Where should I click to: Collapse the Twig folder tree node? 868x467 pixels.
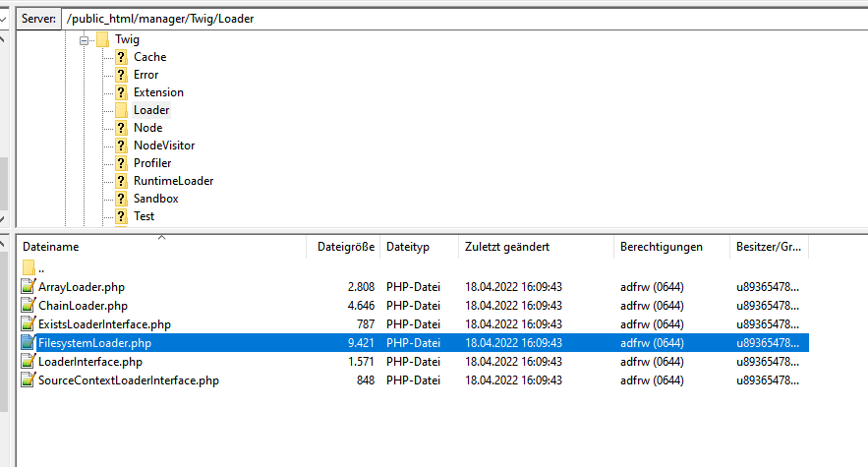click(84, 40)
